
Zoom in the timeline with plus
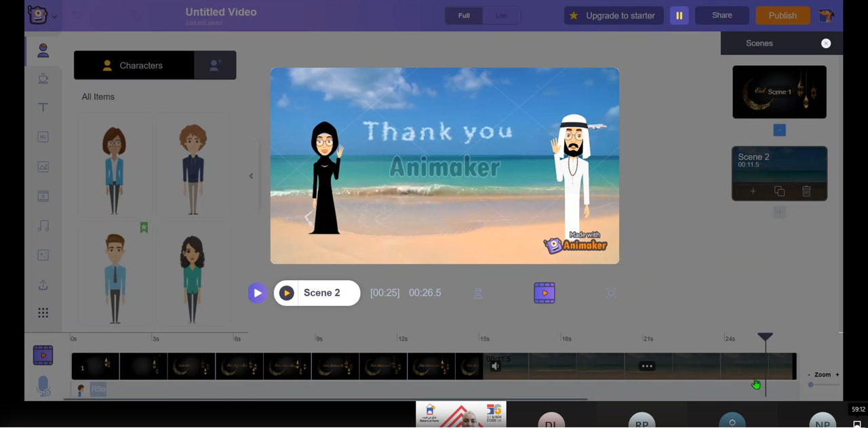click(837, 374)
